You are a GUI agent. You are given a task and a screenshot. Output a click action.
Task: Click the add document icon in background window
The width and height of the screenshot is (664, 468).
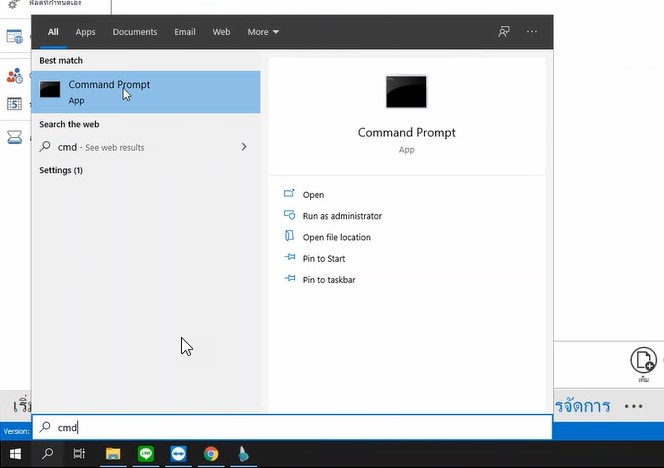tap(643, 360)
